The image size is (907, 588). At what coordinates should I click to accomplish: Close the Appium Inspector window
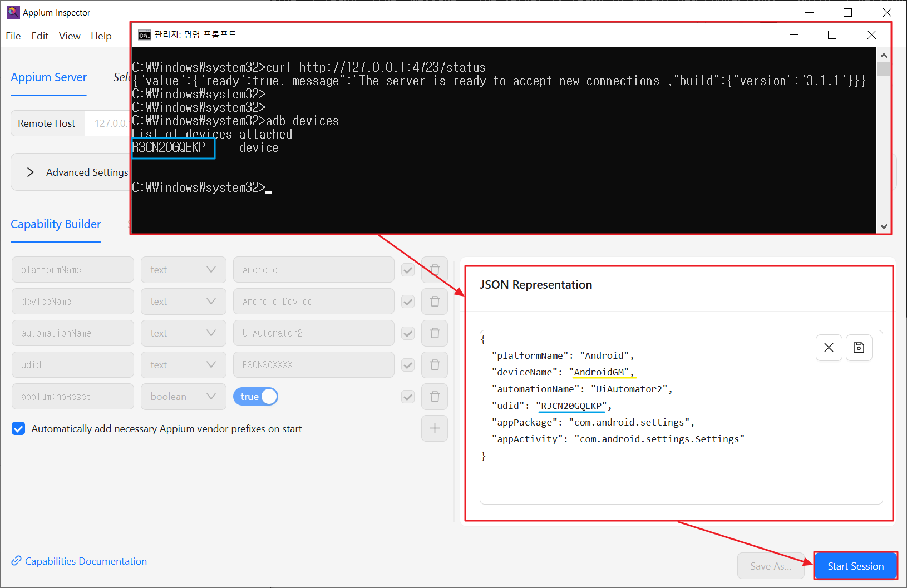887,12
